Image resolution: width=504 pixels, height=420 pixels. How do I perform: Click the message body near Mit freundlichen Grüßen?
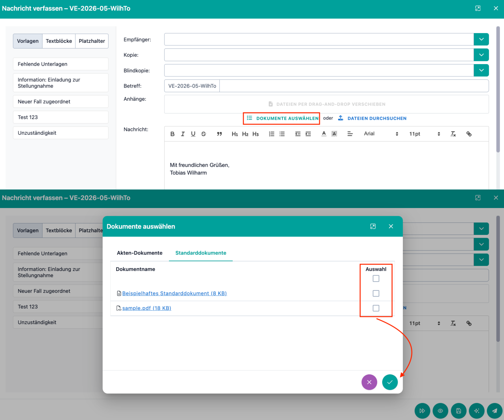click(x=200, y=165)
